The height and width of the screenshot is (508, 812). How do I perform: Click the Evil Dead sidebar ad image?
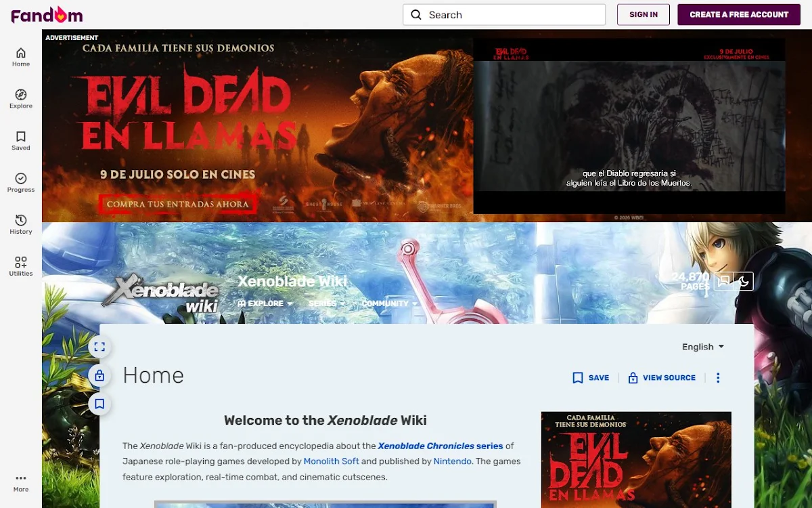636,460
